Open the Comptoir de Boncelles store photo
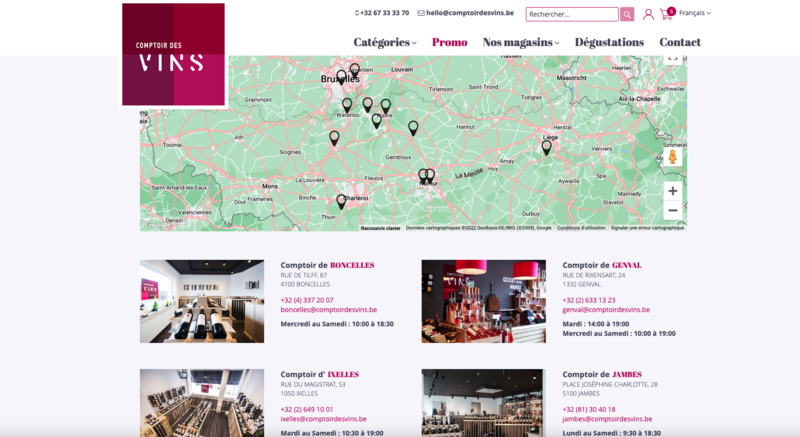Screen dimensions: 800x437 [202, 301]
